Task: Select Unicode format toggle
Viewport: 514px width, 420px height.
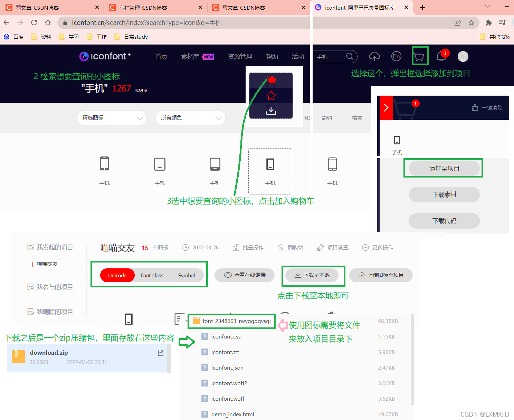Action: pos(117,275)
